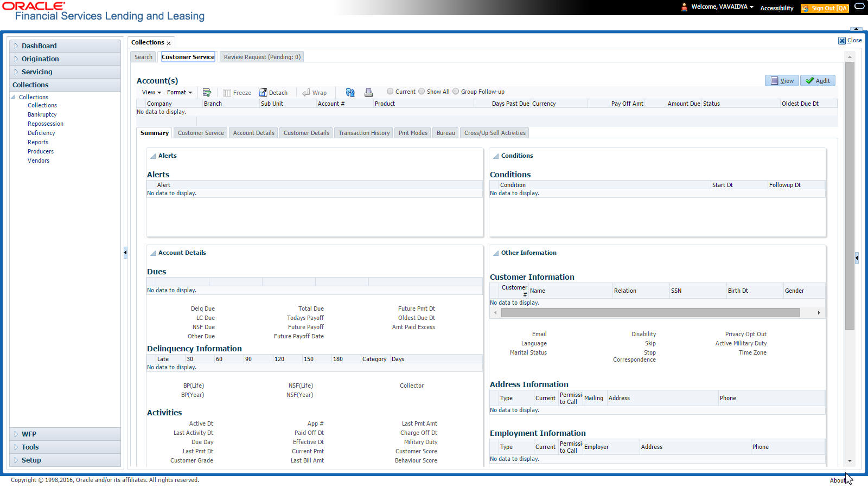
Task: Close the Collections tab with its X
Action: [169, 43]
